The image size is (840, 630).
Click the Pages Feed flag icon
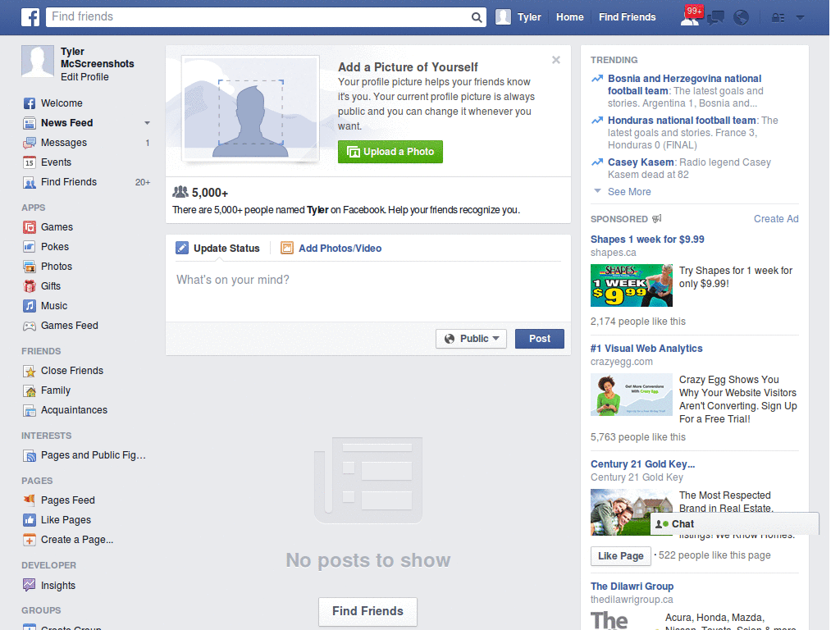click(x=30, y=500)
